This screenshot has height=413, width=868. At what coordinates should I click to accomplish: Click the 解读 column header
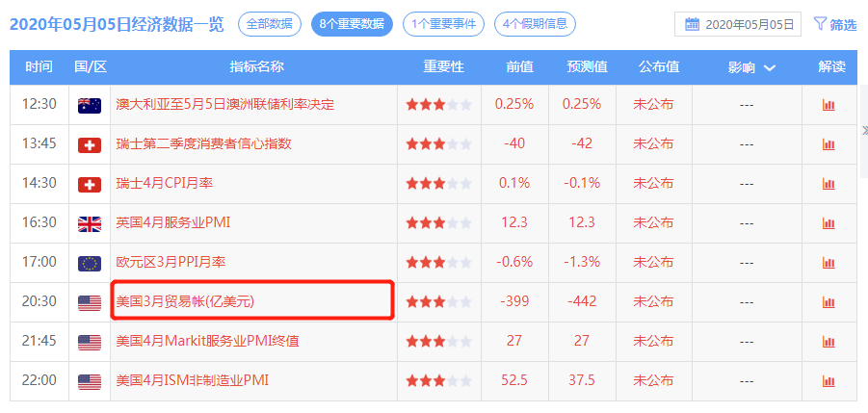[x=832, y=67]
